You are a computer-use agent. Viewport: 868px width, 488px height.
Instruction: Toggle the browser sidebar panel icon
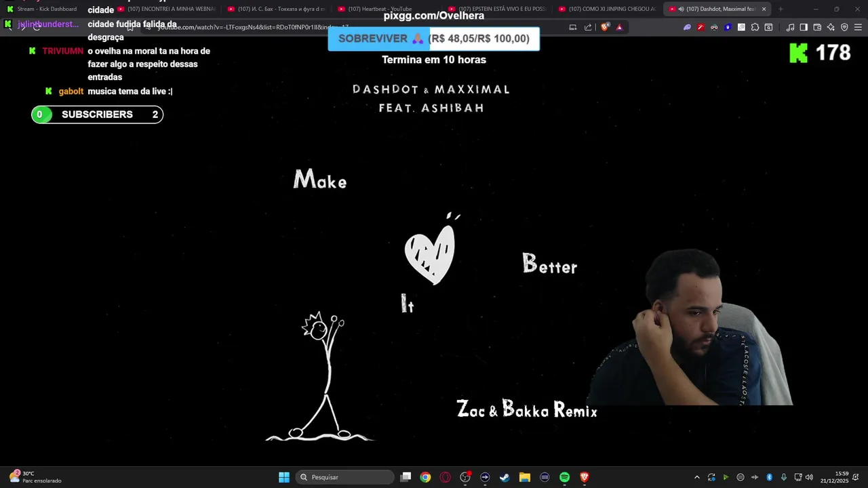tap(804, 27)
